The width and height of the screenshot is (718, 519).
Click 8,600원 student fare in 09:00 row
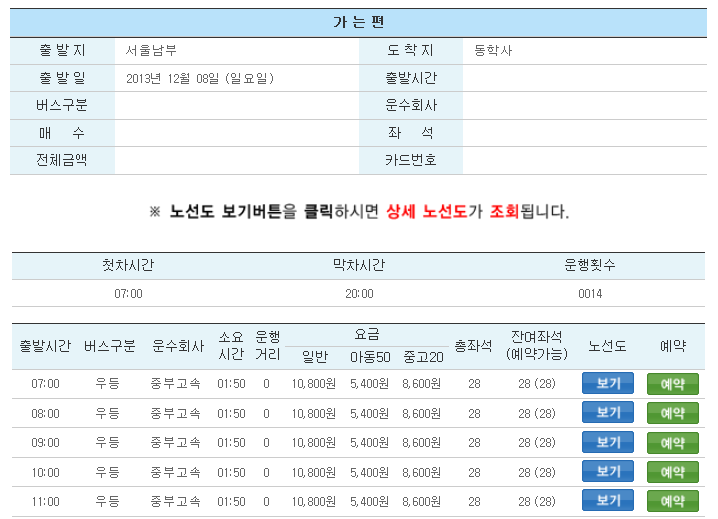422,443
